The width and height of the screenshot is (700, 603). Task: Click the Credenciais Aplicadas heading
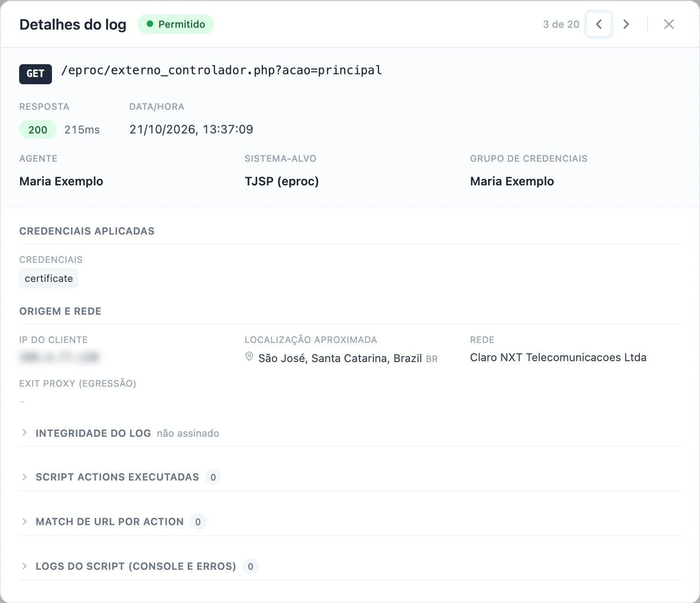pyautogui.click(x=87, y=231)
